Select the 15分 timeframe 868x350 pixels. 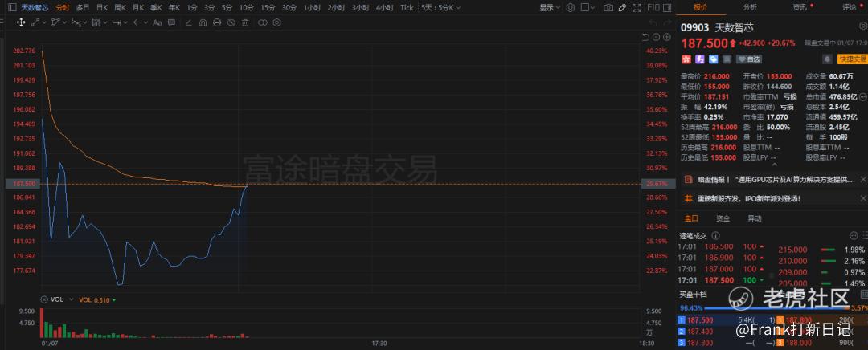pyautogui.click(x=268, y=8)
